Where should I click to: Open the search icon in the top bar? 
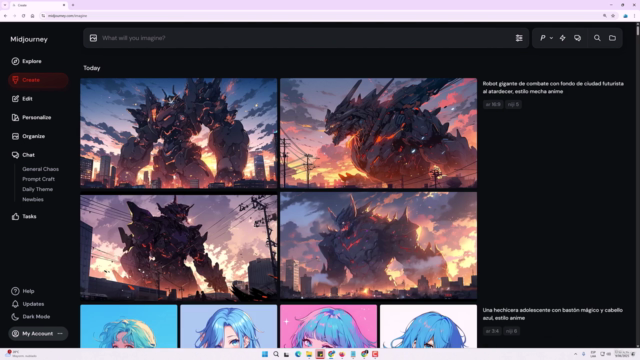tap(597, 38)
